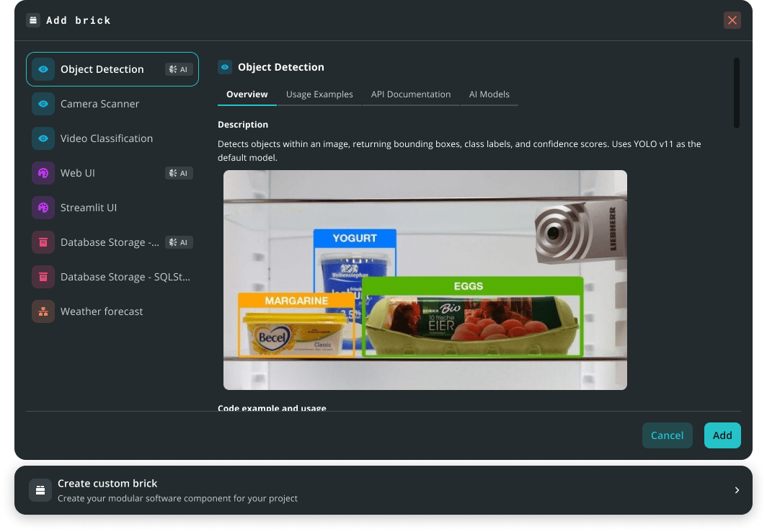Click the Streamlit UI palette icon

[43, 208]
